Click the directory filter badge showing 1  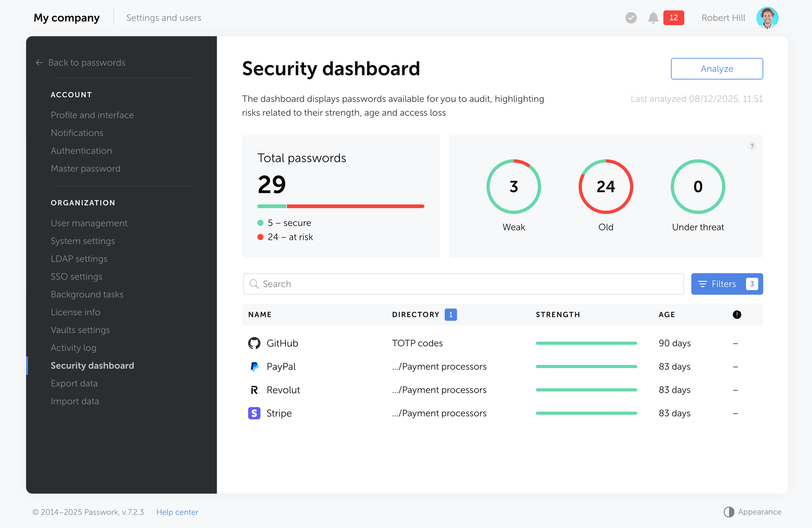click(x=450, y=315)
